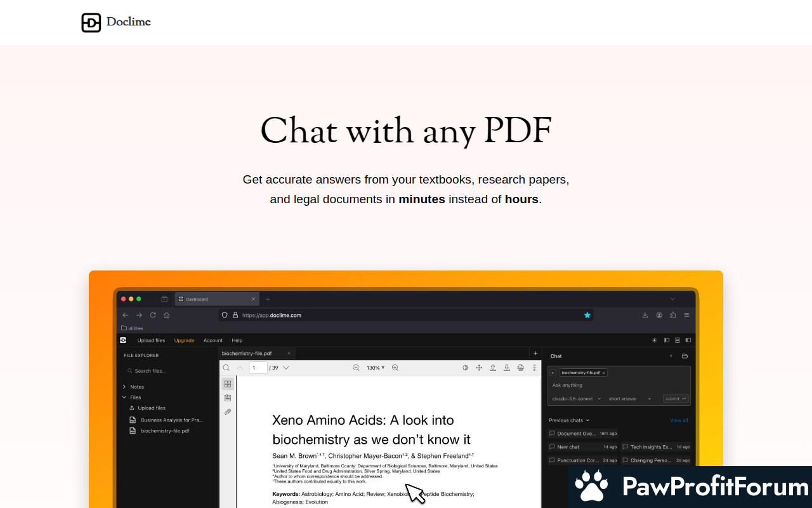Click the print icon in PDF toolbar
Viewport: 812px width, 508px height.
click(x=520, y=368)
